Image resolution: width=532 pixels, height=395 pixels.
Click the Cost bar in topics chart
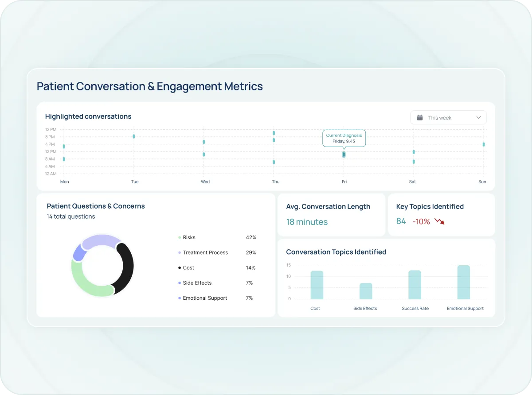click(317, 285)
